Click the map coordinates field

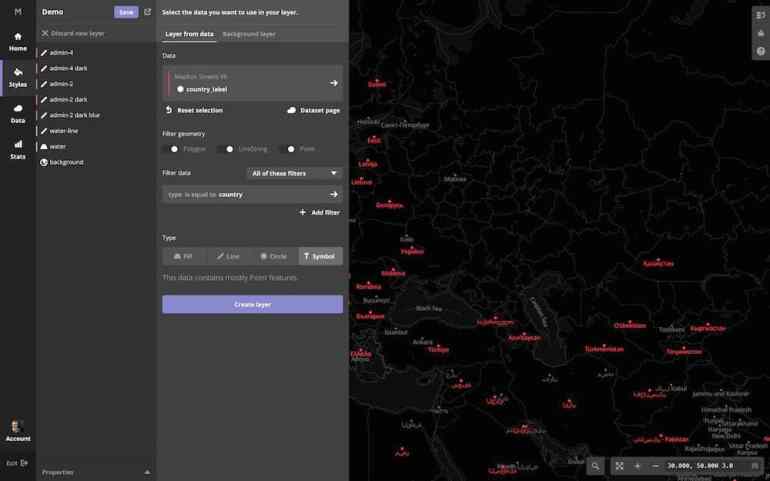pos(700,466)
